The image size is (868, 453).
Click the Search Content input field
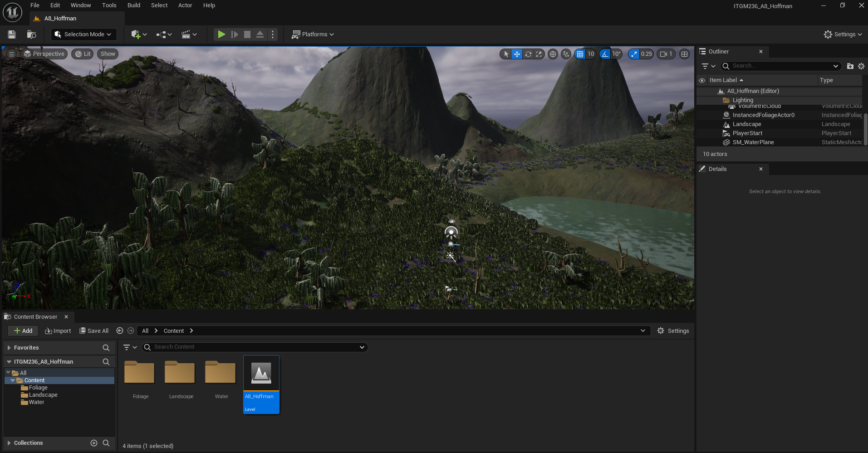pyautogui.click(x=255, y=347)
